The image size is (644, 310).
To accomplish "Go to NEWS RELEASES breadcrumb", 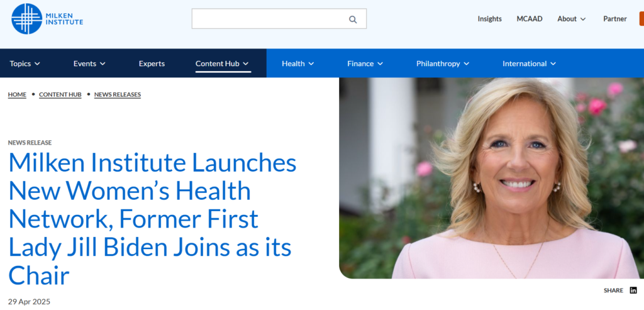I will [118, 95].
